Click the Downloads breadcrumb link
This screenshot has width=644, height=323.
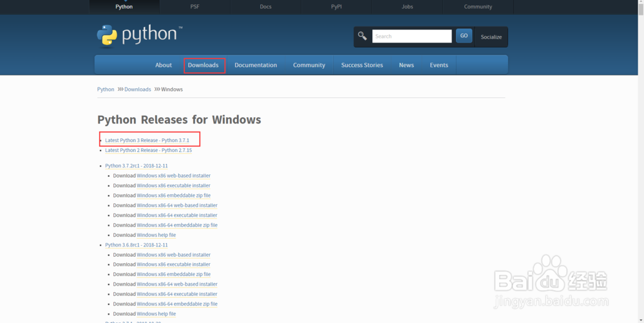click(138, 89)
